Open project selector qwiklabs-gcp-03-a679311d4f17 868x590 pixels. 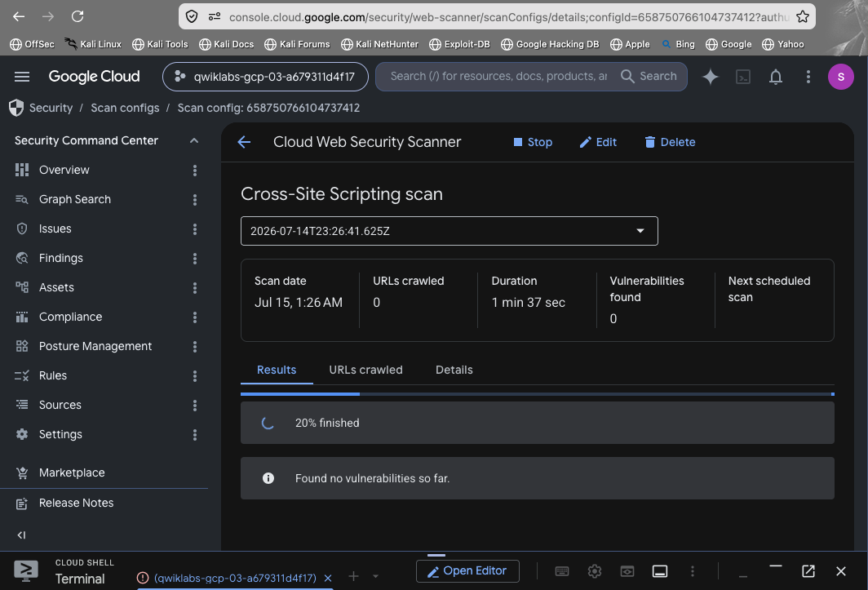pyautogui.click(x=265, y=77)
